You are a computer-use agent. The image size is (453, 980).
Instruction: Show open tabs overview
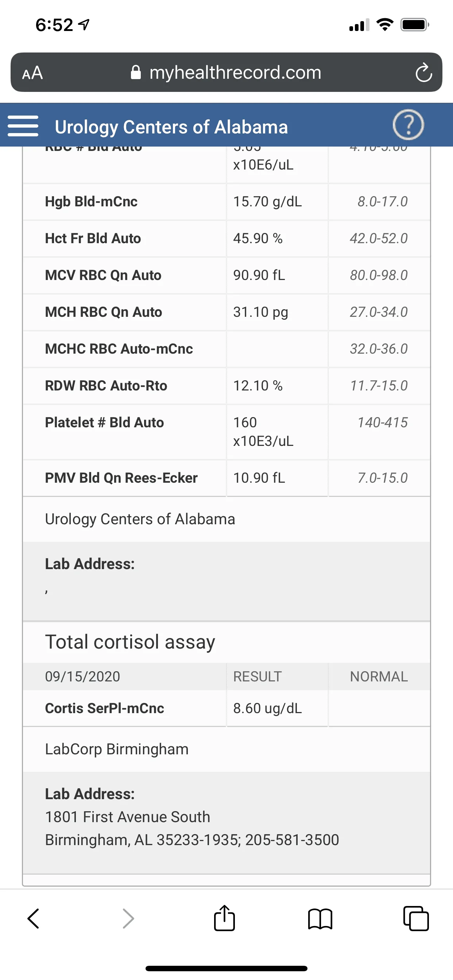click(416, 918)
